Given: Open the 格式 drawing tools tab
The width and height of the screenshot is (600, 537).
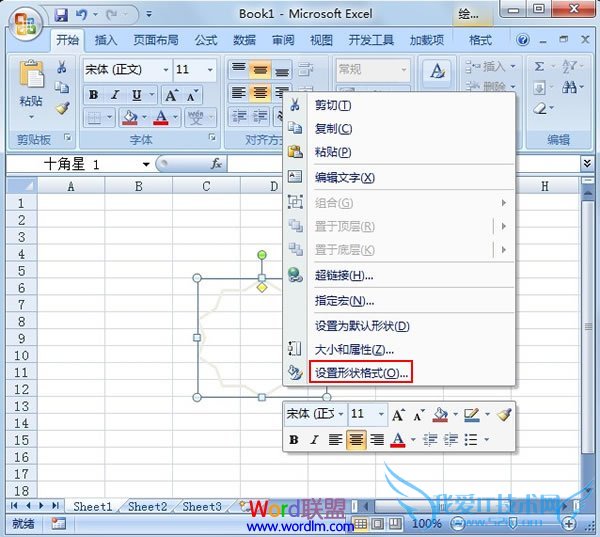Looking at the screenshot, I should [480, 40].
